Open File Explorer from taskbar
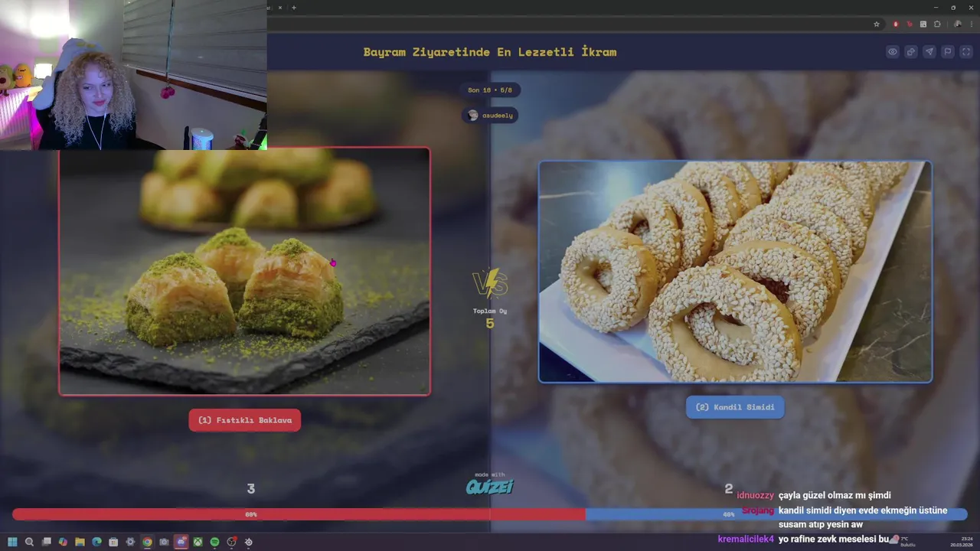 click(x=80, y=542)
